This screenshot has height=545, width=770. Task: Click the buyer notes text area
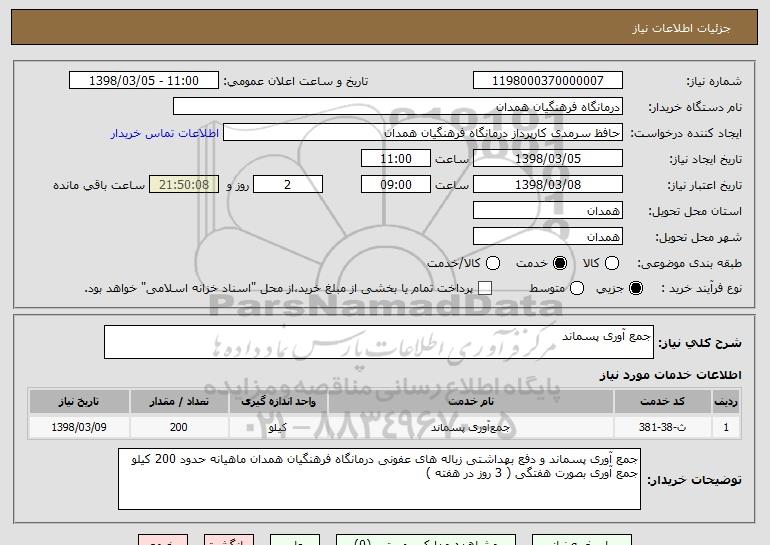tap(379, 479)
